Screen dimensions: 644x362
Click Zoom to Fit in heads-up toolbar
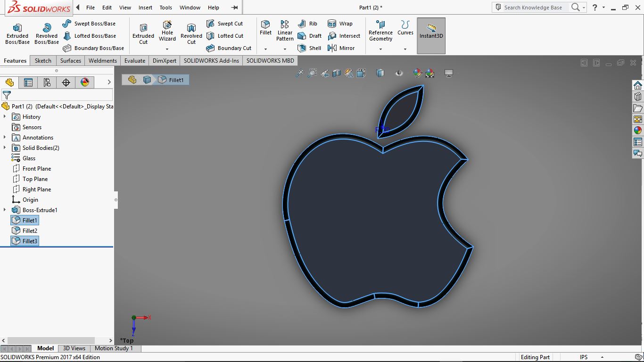tap(299, 73)
